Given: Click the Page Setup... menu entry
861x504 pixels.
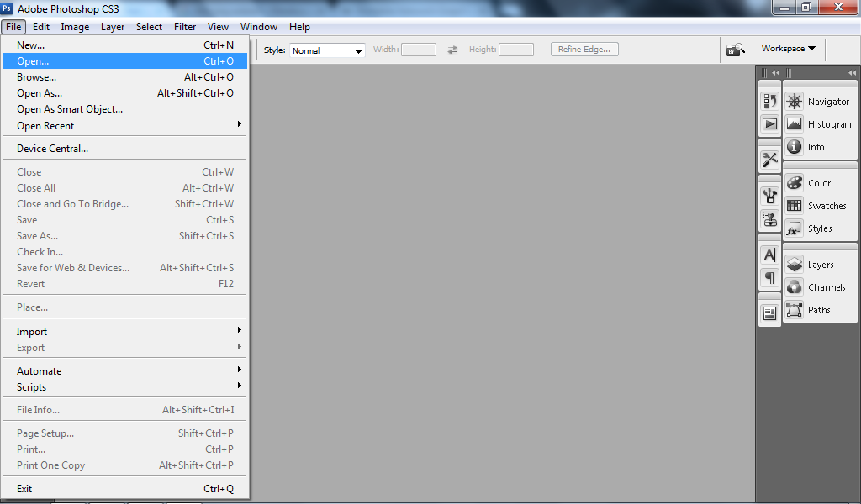Looking at the screenshot, I should (x=125, y=433).
